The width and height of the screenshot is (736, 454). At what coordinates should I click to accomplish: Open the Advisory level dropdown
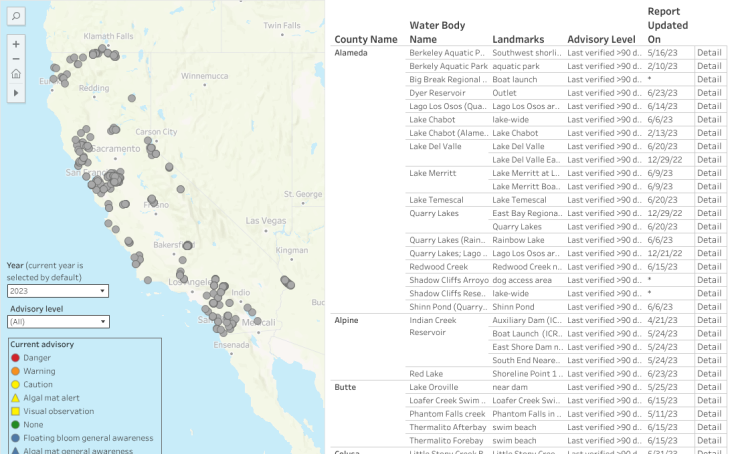click(58, 322)
